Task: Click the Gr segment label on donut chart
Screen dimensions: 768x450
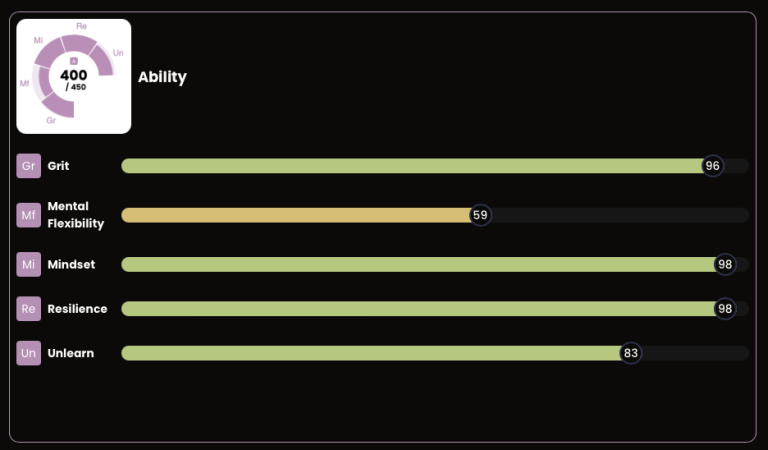Action: point(50,120)
